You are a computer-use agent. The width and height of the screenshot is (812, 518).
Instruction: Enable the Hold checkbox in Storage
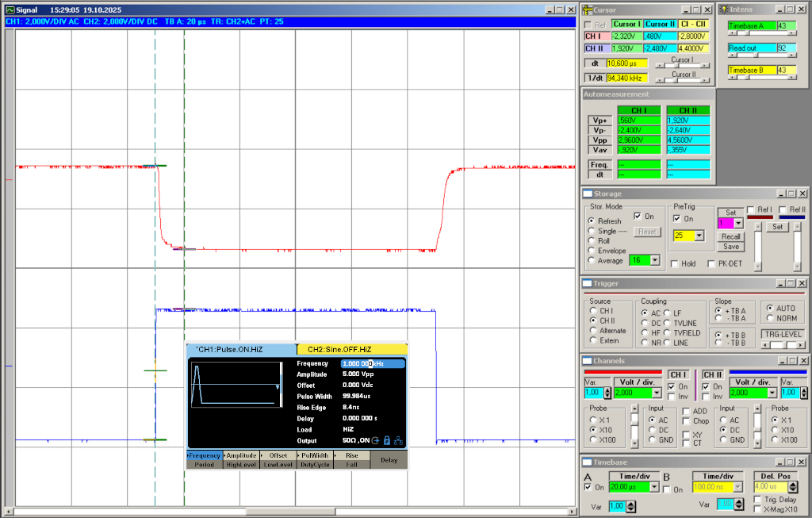point(675,264)
